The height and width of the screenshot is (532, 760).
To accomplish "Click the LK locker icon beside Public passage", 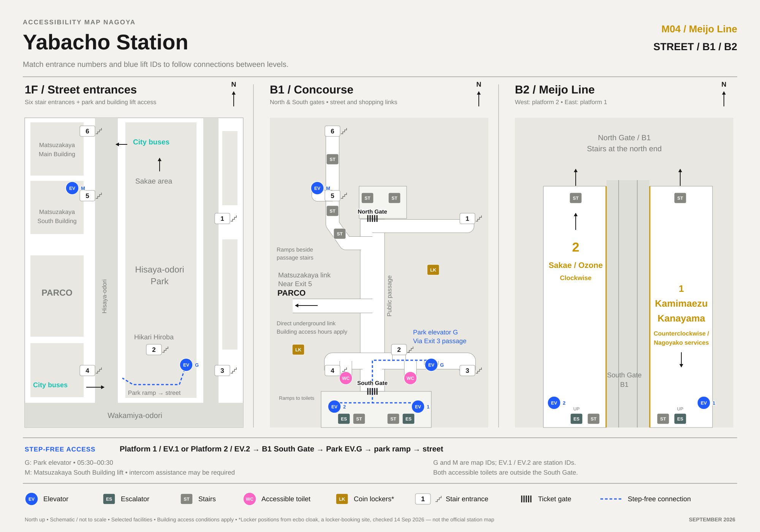I will (433, 270).
